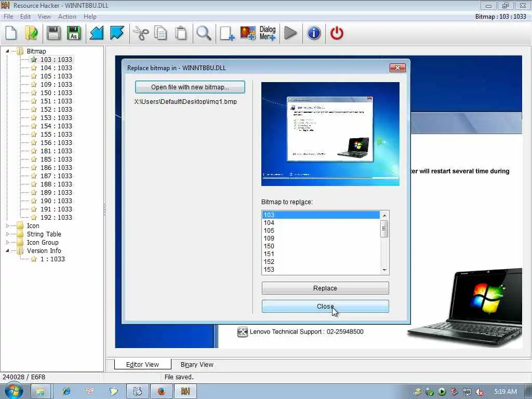Click the Find magnifier icon

tap(204, 33)
